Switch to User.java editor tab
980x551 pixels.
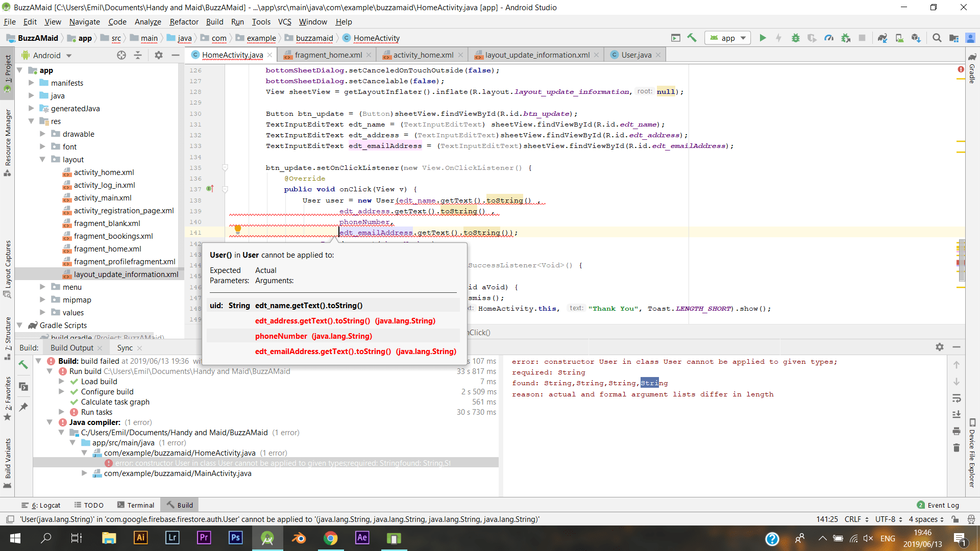pos(636,55)
